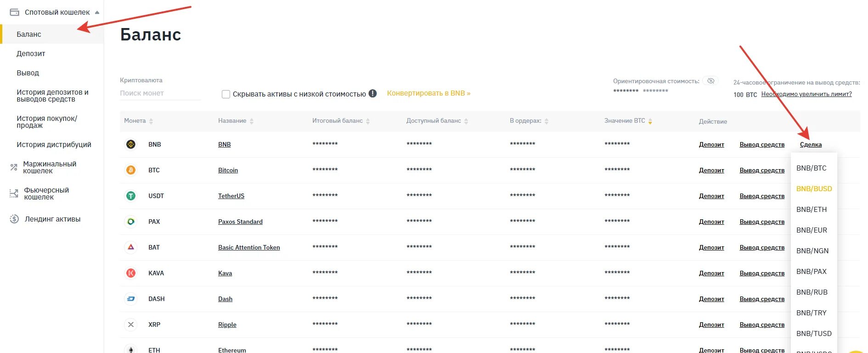The image size is (868, 353).
Task: Collapse the Спотовый кошелек section arrow
Action: point(97,12)
